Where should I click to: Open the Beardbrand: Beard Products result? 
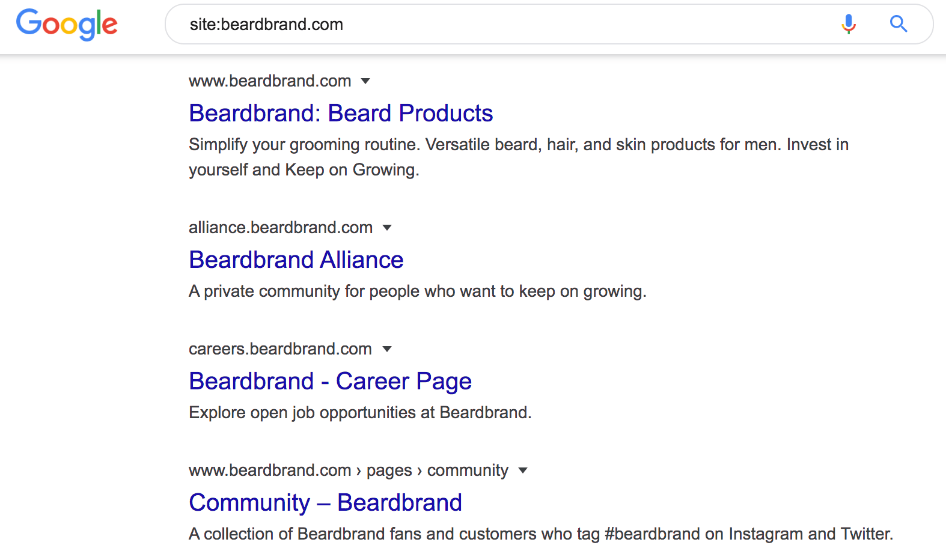tap(341, 113)
